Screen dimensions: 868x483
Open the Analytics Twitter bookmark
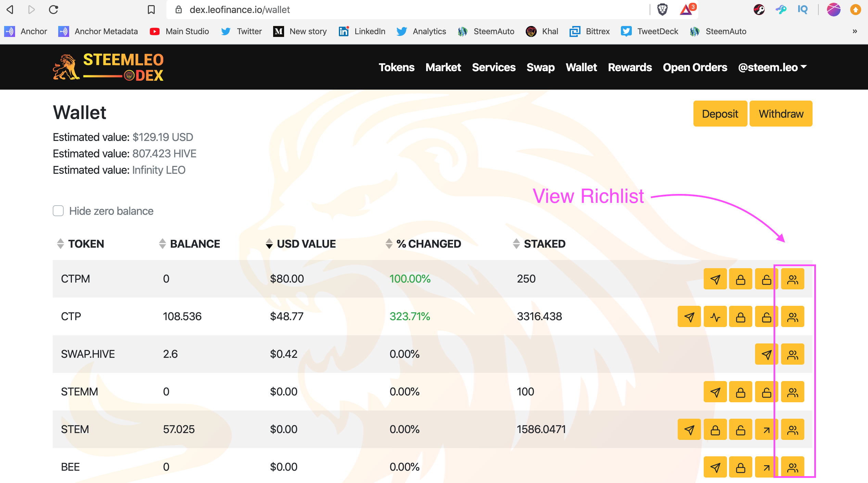pyautogui.click(x=421, y=31)
